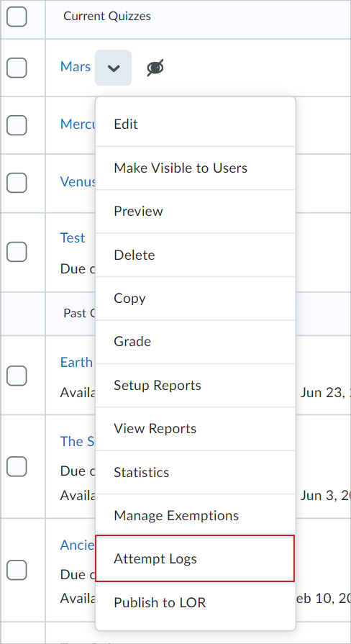Choose Delete in the quiz menu
This screenshot has width=351, height=644.
[196, 255]
